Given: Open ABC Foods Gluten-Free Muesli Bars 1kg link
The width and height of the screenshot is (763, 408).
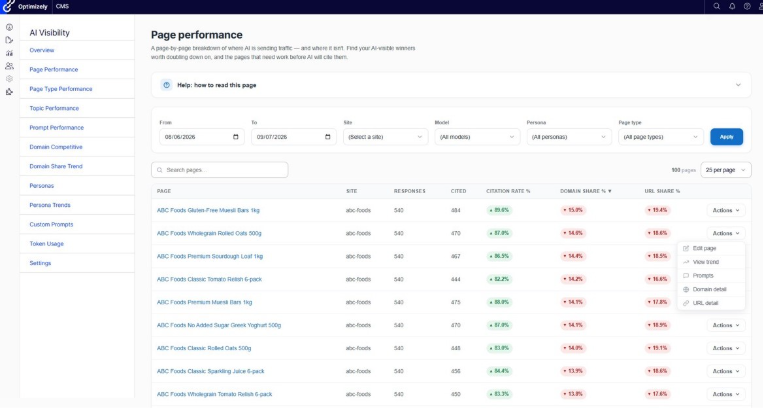Looking at the screenshot, I should [x=208, y=210].
